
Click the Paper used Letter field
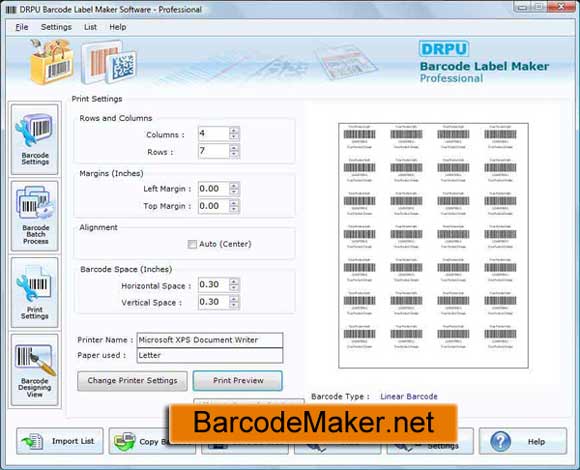(210, 355)
